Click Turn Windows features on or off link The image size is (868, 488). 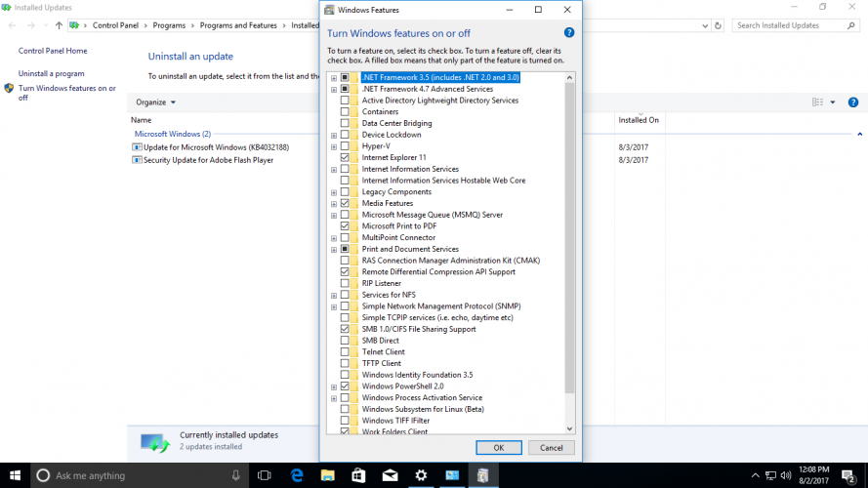coord(67,93)
